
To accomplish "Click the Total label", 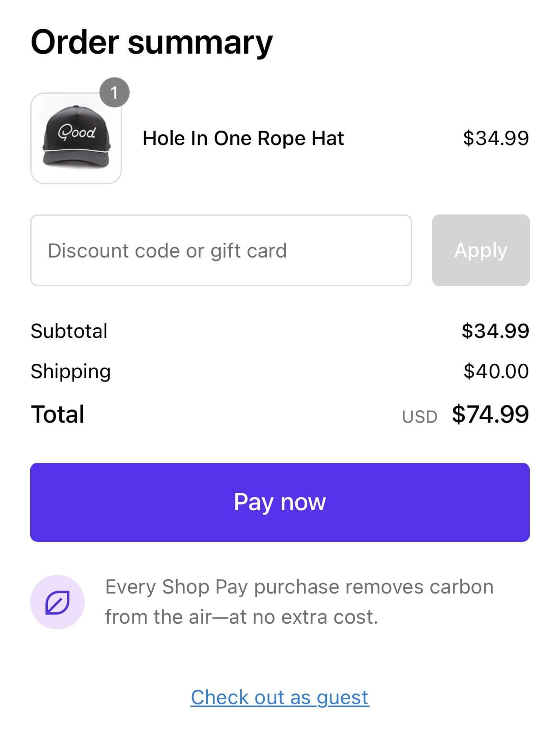I will [x=57, y=415].
